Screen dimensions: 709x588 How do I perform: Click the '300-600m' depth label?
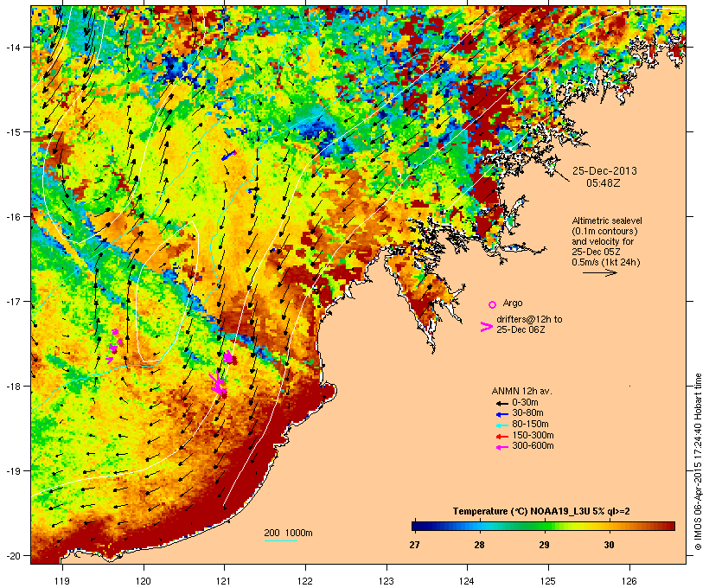pyautogui.click(x=533, y=446)
